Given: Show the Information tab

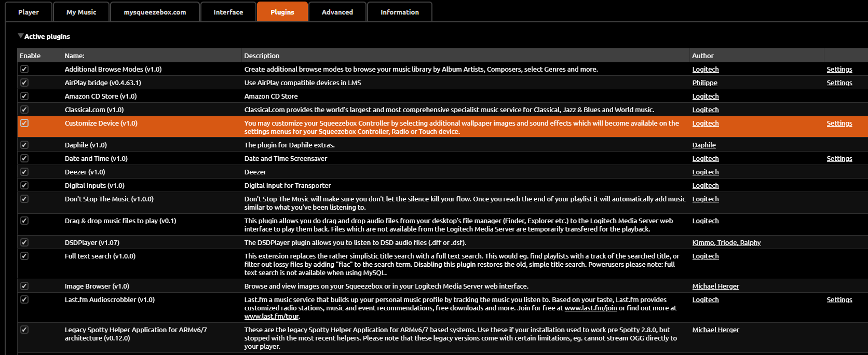Looking at the screenshot, I should (x=400, y=12).
